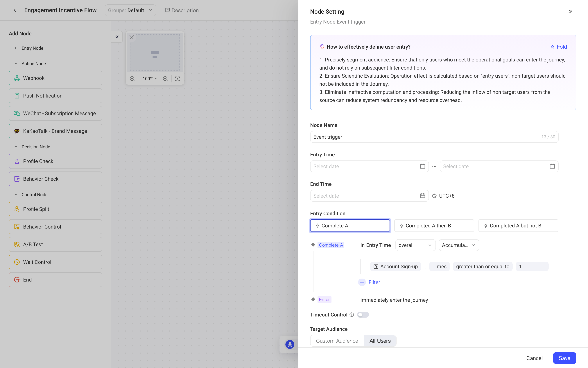This screenshot has width=588, height=368.
Task: Choose Completed A but not B condition
Action: (518, 226)
